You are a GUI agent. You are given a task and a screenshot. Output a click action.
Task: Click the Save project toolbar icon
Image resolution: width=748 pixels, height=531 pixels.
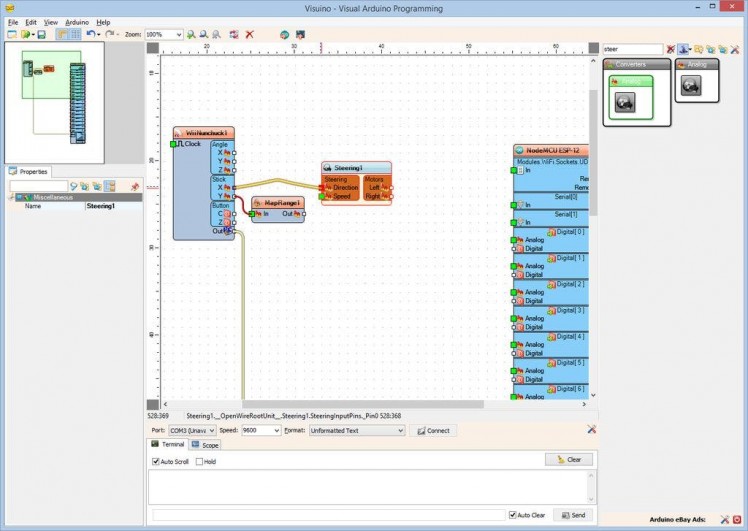41,34
